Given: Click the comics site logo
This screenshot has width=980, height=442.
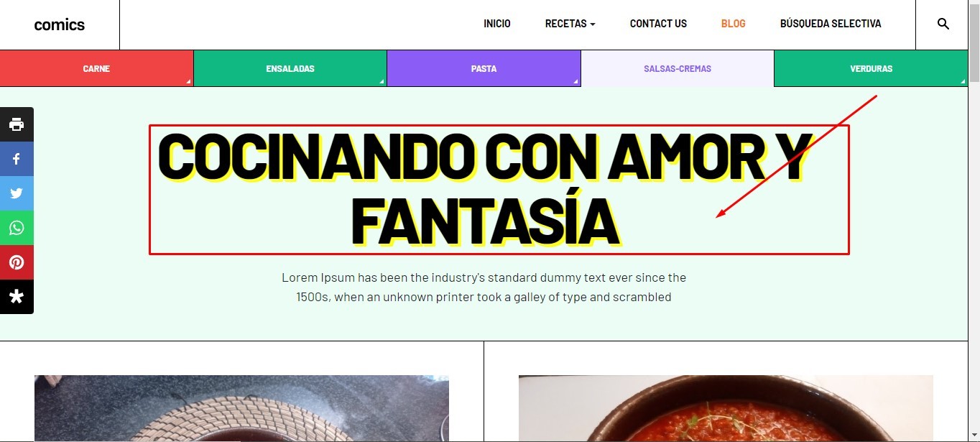Looking at the screenshot, I should pyautogui.click(x=59, y=24).
